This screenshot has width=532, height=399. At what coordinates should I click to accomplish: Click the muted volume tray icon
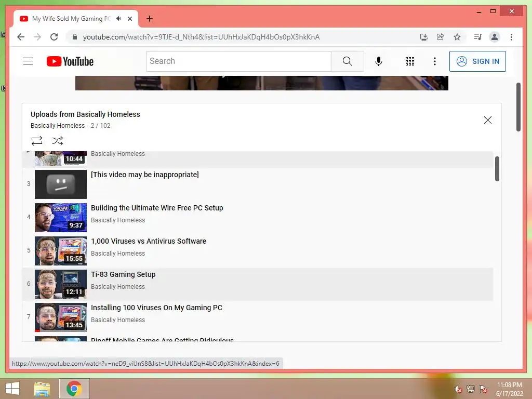click(458, 389)
